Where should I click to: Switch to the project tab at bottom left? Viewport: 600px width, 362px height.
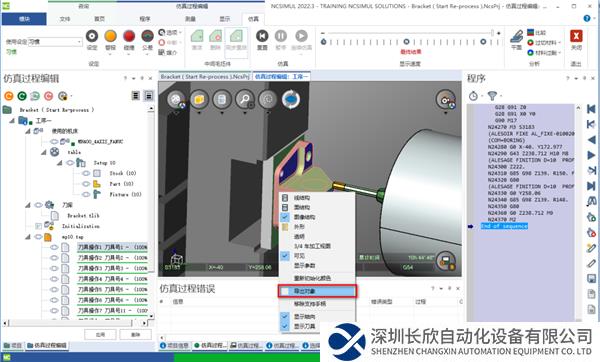tap(13, 345)
